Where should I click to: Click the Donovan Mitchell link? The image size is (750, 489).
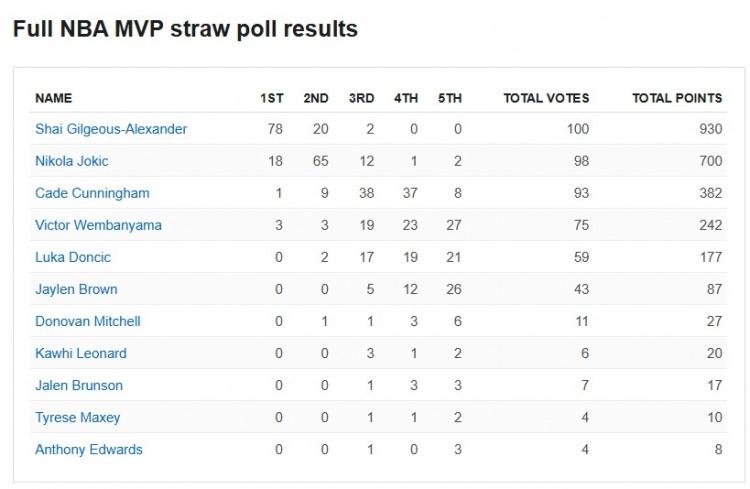[x=88, y=321]
